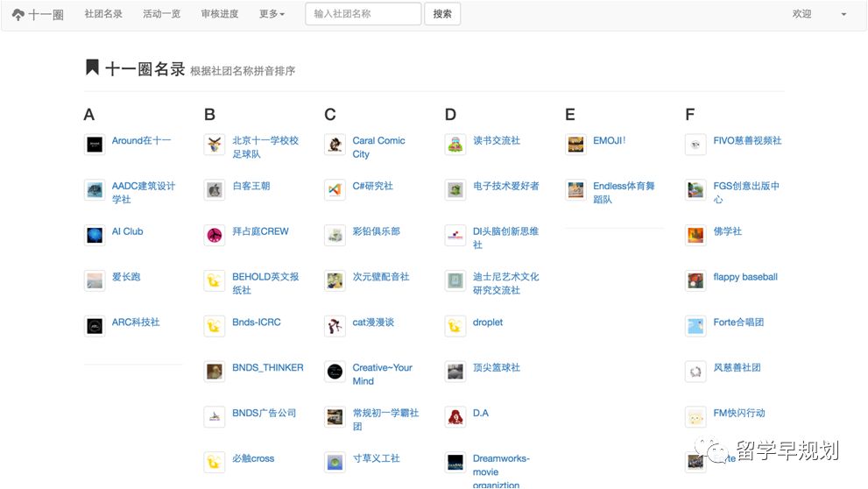Open the user dropdown caret beside 欢迎
The height and width of the screenshot is (489, 868).
coord(843,14)
